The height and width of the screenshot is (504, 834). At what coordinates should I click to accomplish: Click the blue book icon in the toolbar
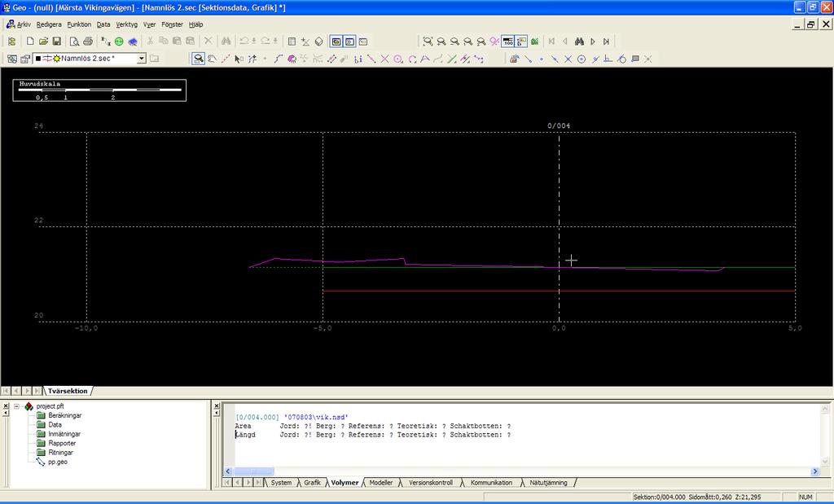[133, 42]
